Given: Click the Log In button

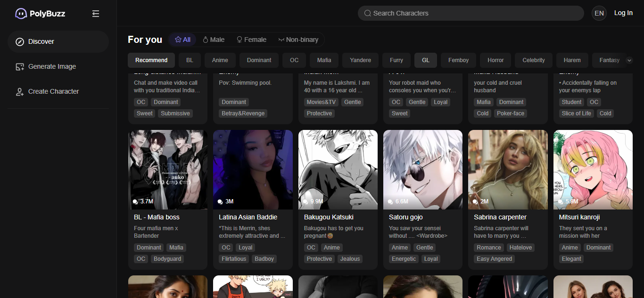Looking at the screenshot, I should click(623, 13).
